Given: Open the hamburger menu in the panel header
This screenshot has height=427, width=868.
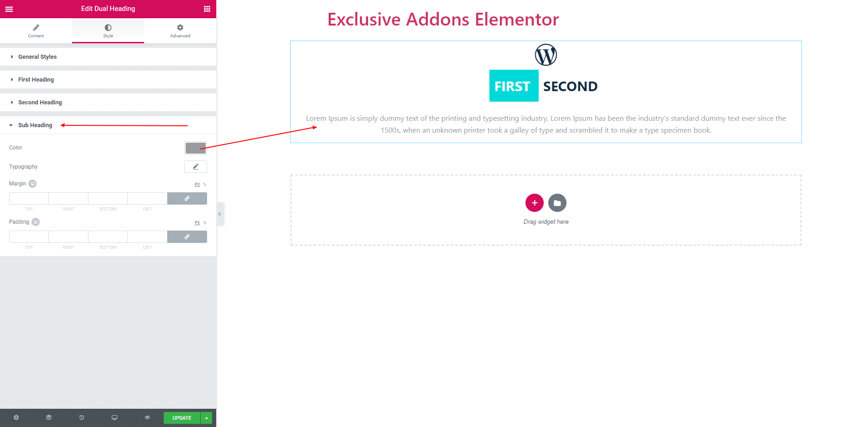Looking at the screenshot, I should pyautogui.click(x=9, y=9).
